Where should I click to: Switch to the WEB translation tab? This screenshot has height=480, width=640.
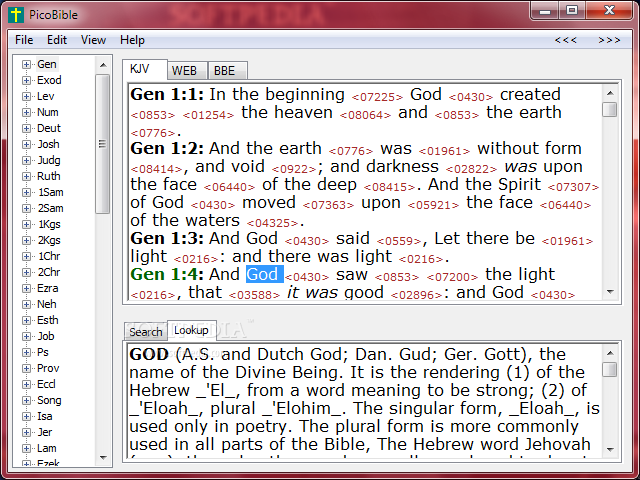coord(184,70)
